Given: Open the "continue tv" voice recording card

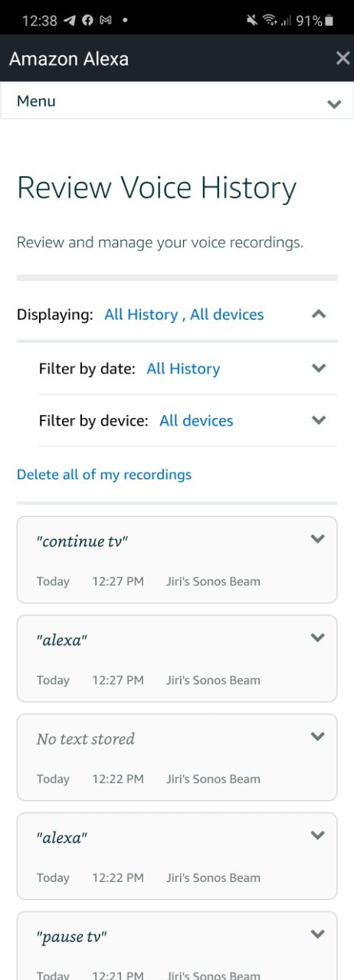Looking at the screenshot, I should coord(177,560).
